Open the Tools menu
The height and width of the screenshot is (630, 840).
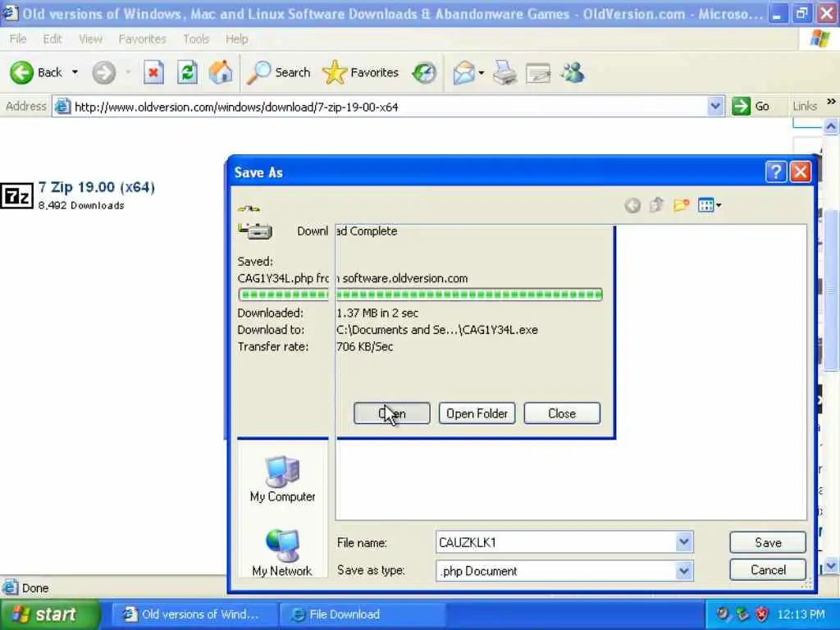(x=196, y=39)
